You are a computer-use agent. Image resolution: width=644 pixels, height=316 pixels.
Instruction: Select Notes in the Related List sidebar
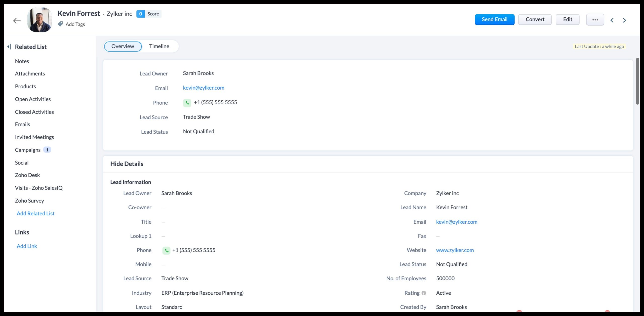[22, 61]
